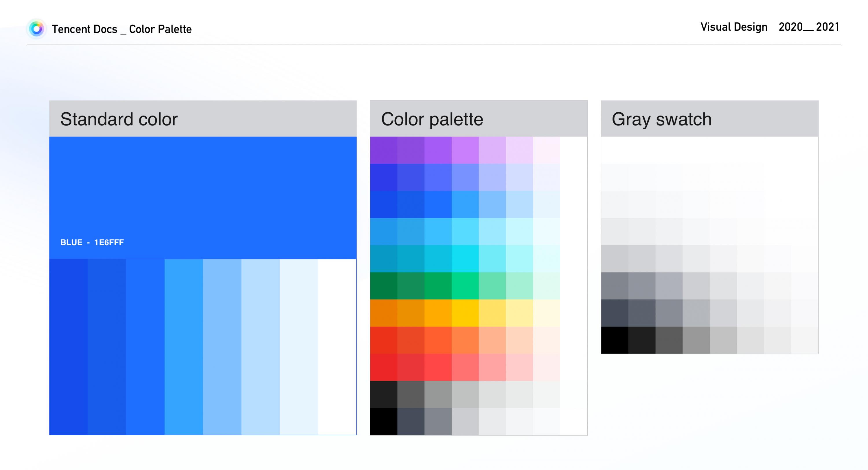Select the large blue Standard color block
Image resolution: width=868 pixels, height=470 pixels.
pyautogui.click(x=203, y=189)
